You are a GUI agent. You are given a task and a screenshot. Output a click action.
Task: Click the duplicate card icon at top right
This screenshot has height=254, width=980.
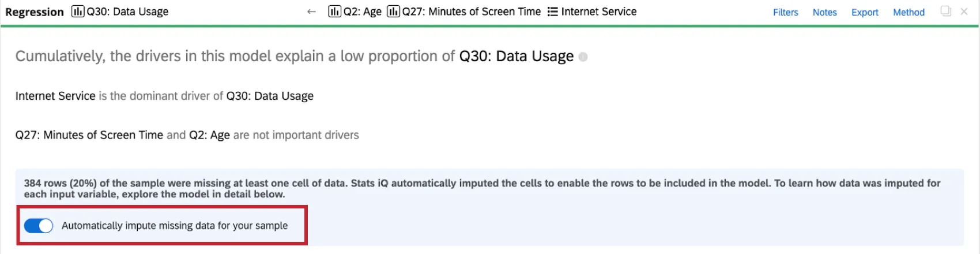pos(945,11)
